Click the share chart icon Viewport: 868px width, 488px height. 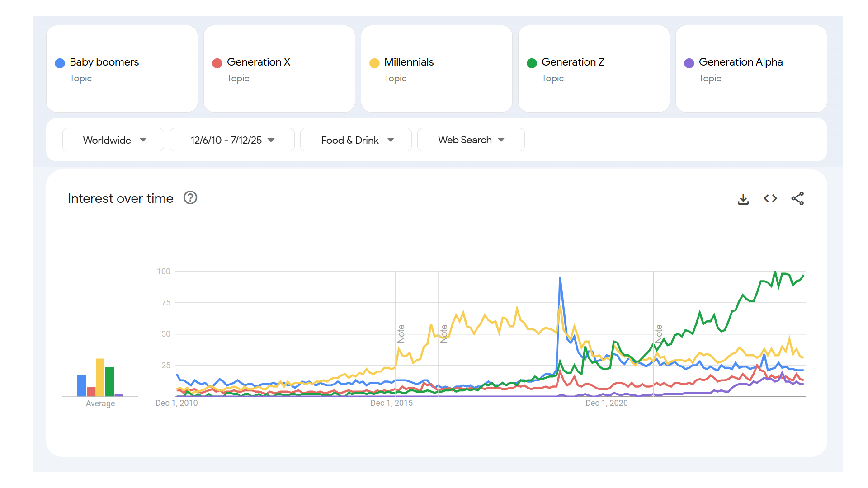coord(797,198)
